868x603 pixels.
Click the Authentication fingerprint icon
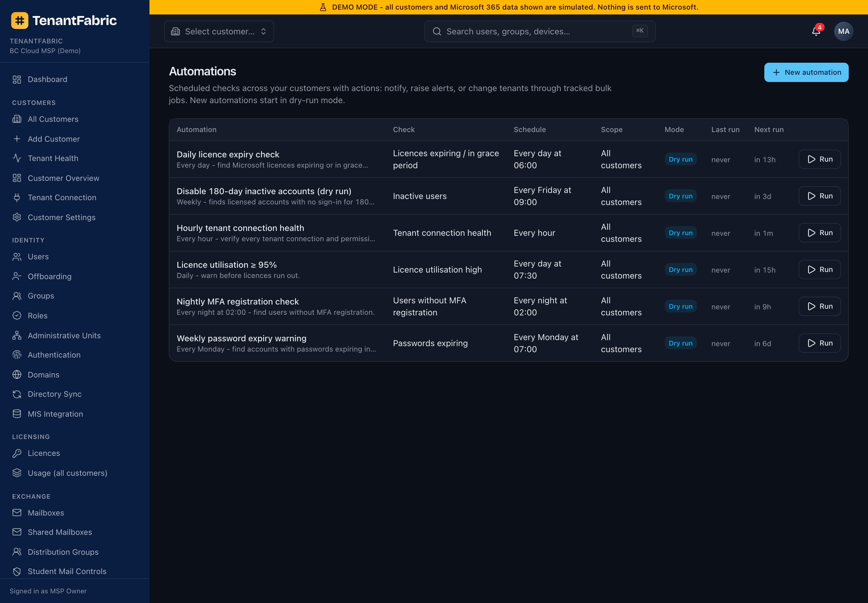pyautogui.click(x=17, y=355)
